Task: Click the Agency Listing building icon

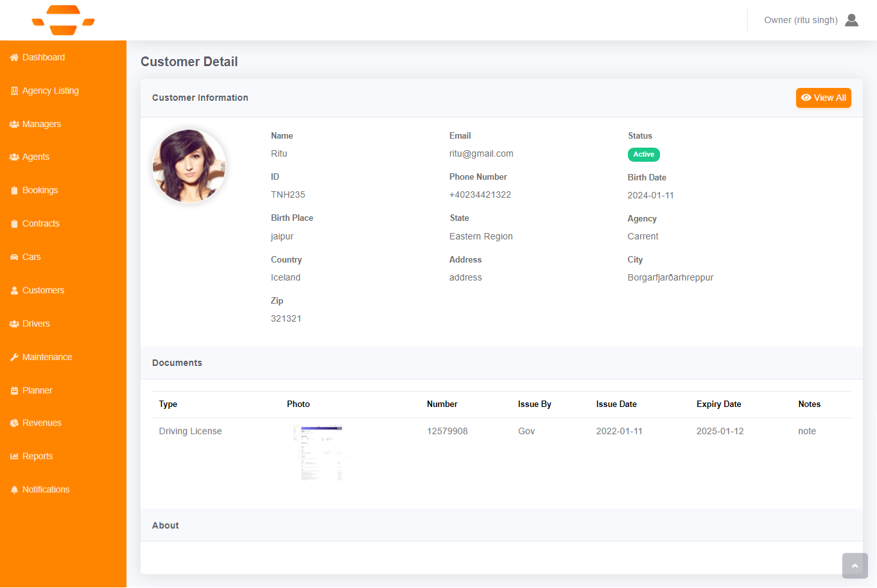Action: 14,91
